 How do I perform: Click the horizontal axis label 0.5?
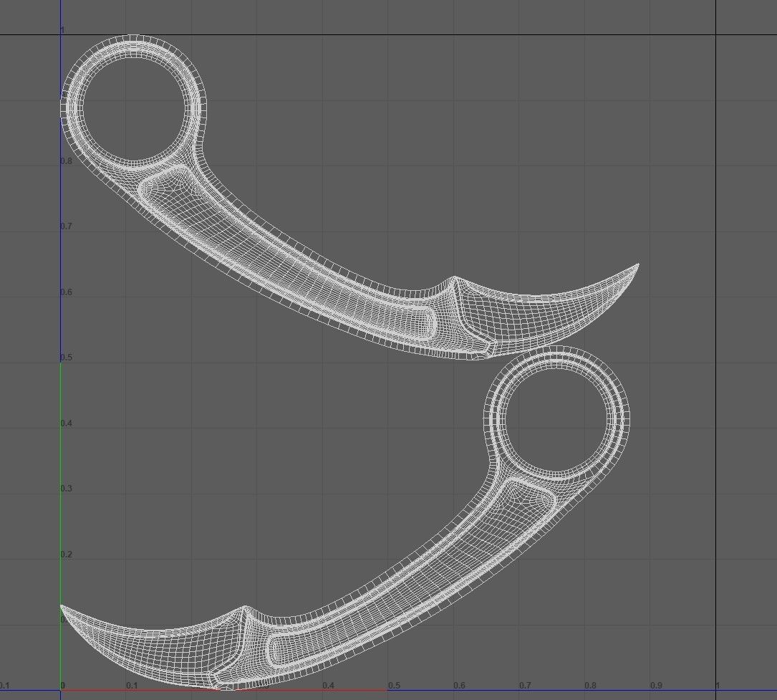tap(394, 686)
